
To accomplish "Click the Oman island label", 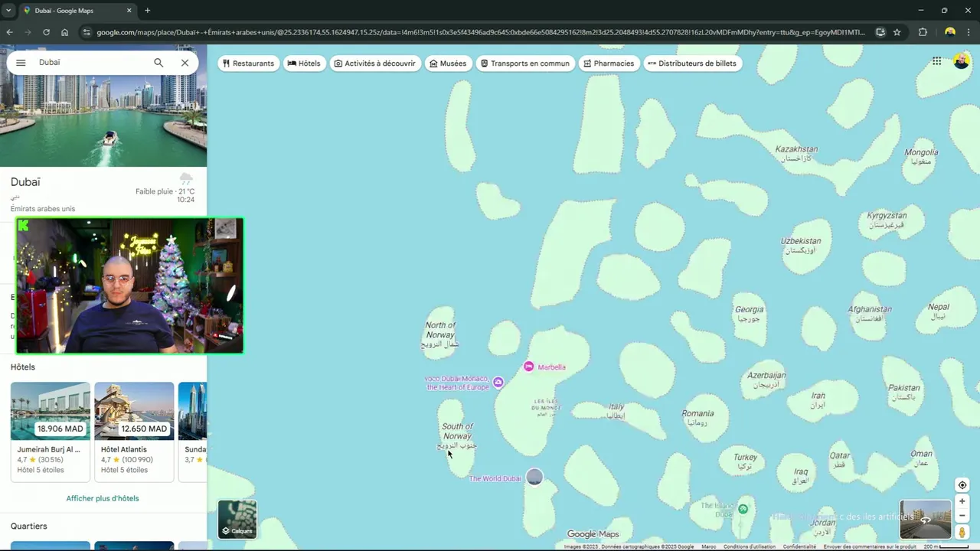I will pyautogui.click(x=921, y=458).
